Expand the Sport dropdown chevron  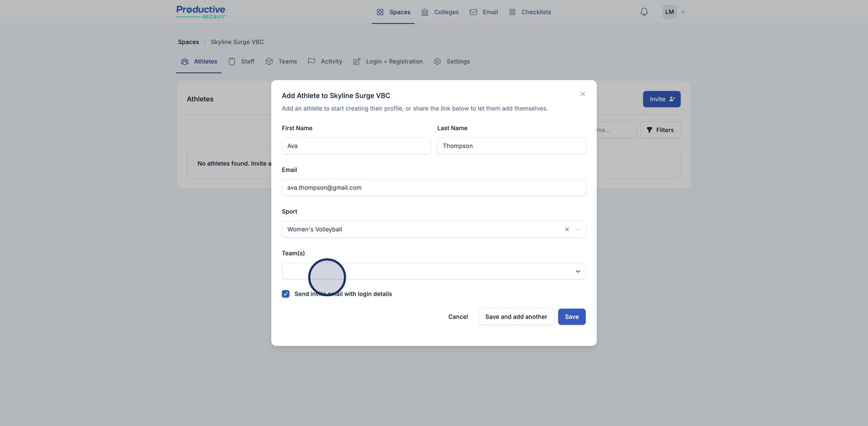pos(578,230)
